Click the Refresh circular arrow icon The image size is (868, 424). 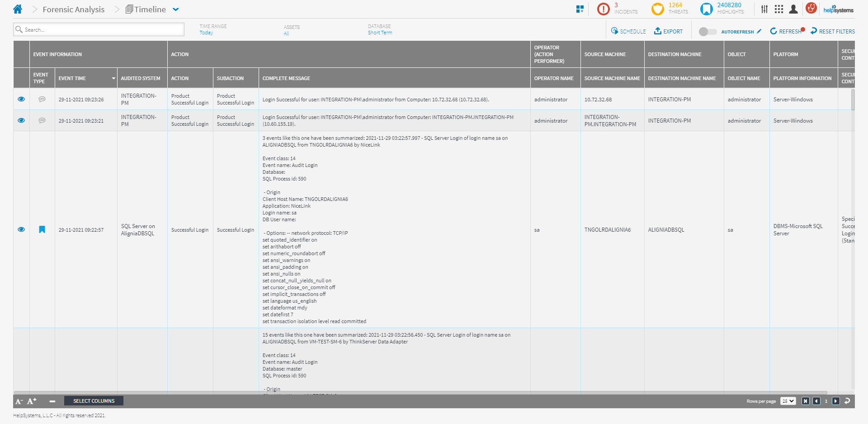[x=774, y=31]
